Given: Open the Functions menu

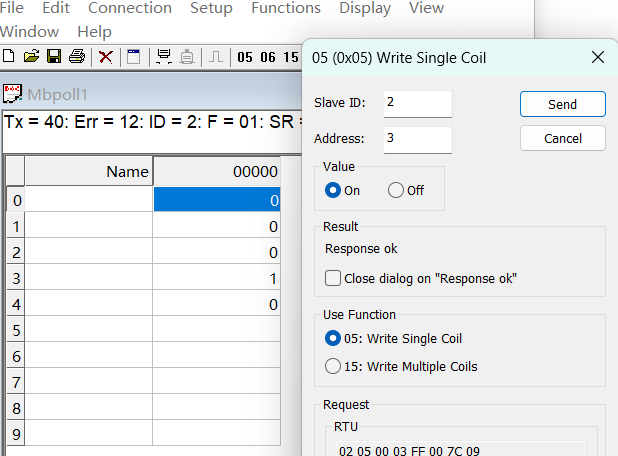Looking at the screenshot, I should [x=286, y=8].
